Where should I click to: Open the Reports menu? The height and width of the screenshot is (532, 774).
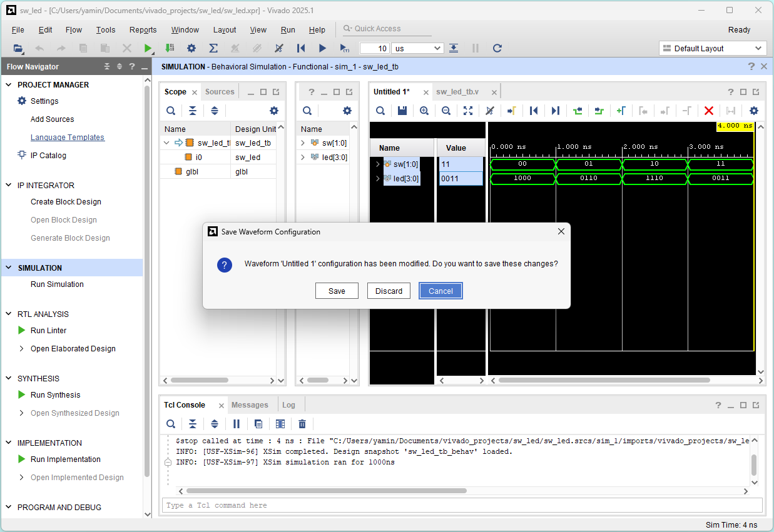click(x=143, y=29)
